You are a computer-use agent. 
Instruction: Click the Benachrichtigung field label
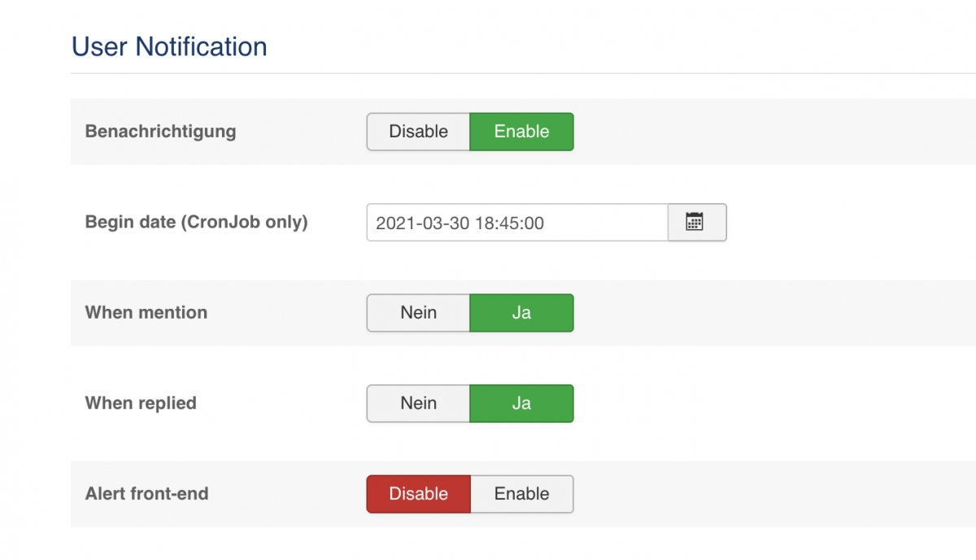[160, 132]
